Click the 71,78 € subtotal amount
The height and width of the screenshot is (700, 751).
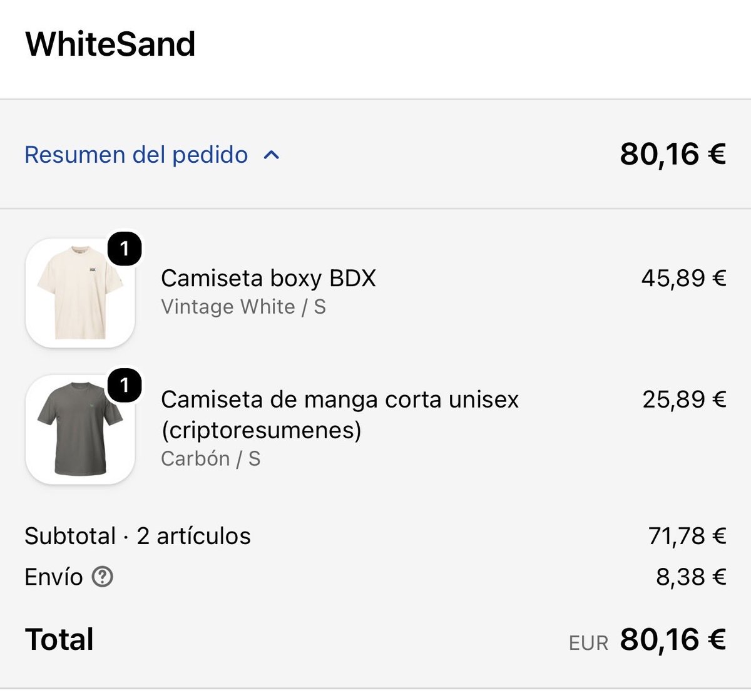[687, 536]
